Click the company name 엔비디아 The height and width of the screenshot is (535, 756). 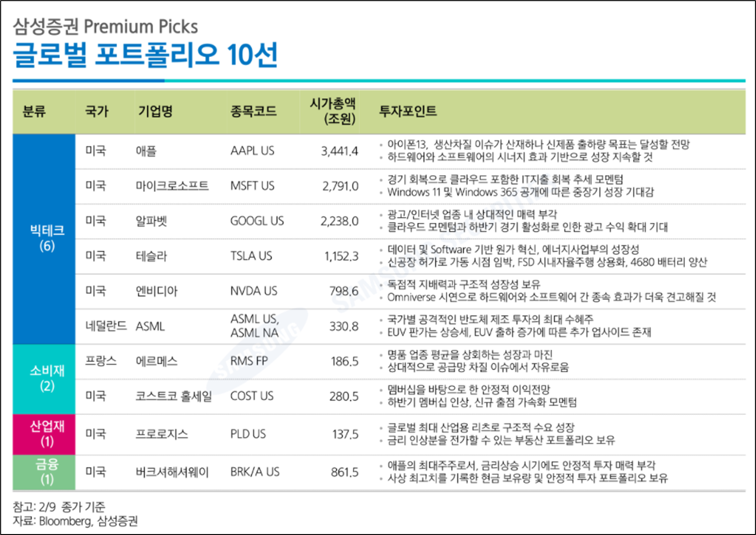tap(157, 291)
